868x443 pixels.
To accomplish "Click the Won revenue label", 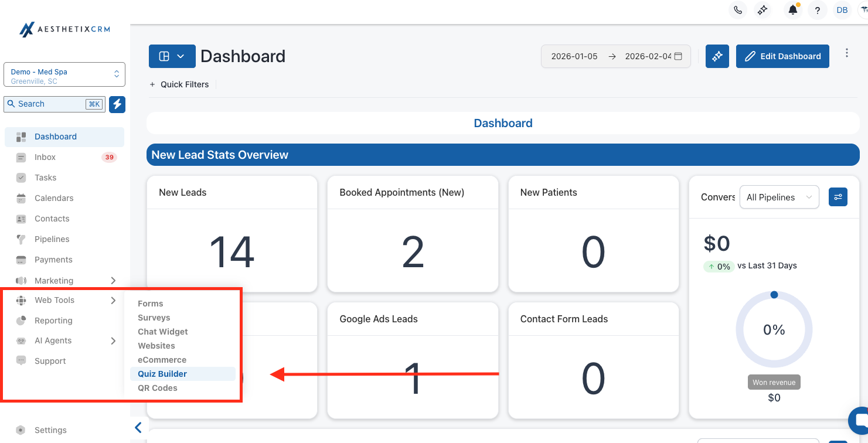I will [x=774, y=383].
